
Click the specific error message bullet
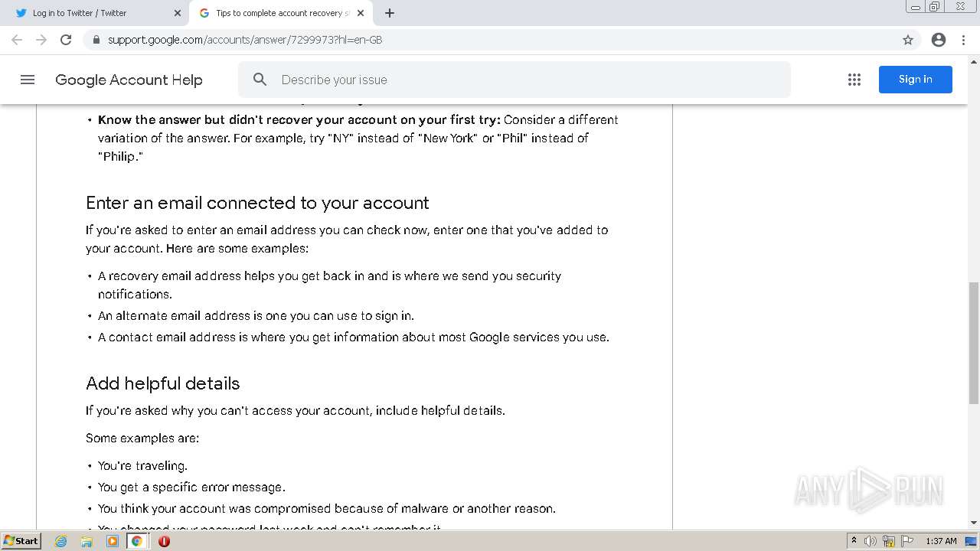[191, 487]
